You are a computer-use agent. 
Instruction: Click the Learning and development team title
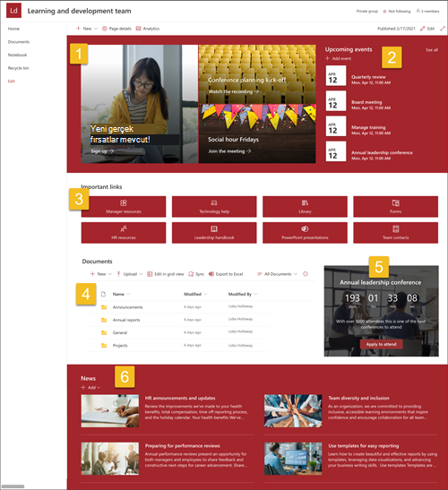click(79, 11)
